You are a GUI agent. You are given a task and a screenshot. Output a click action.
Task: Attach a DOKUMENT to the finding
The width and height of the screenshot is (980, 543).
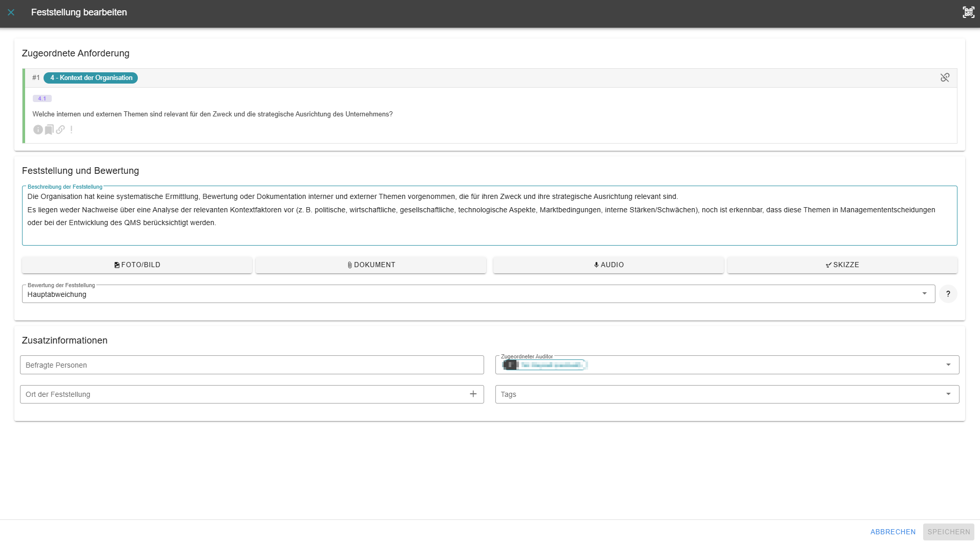pos(371,265)
